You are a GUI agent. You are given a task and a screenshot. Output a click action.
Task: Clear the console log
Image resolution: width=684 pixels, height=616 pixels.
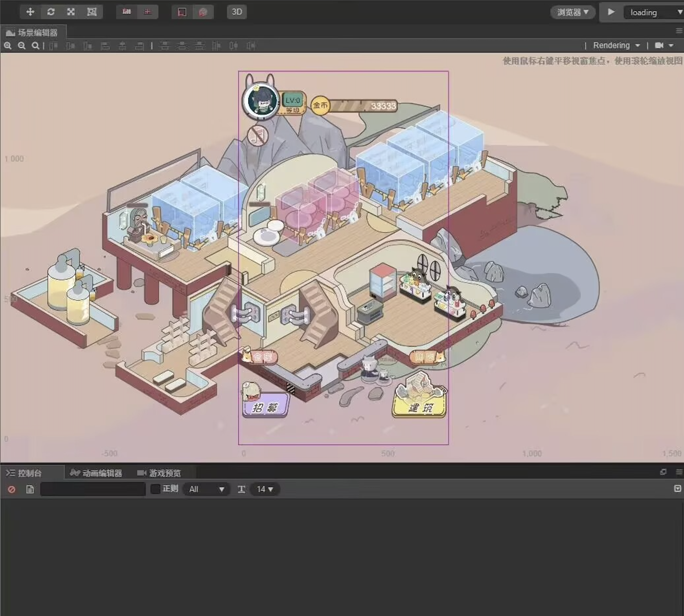pos(12,489)
